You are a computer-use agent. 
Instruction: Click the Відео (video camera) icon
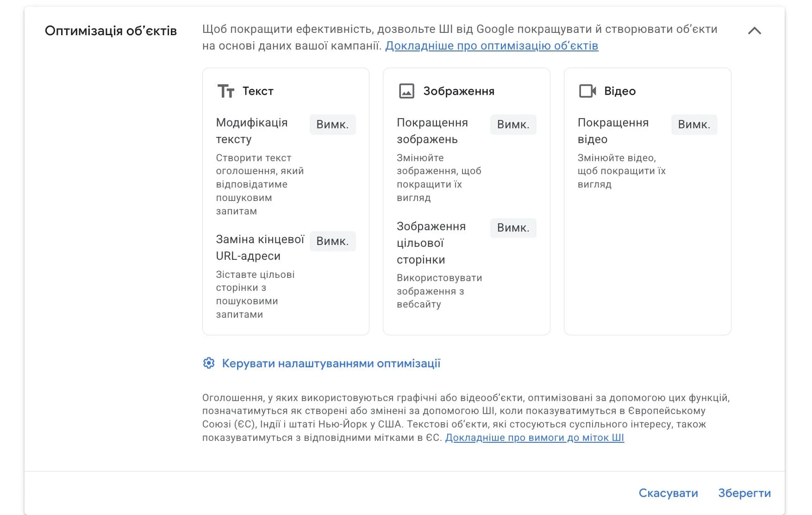click(x=587, y=91)
